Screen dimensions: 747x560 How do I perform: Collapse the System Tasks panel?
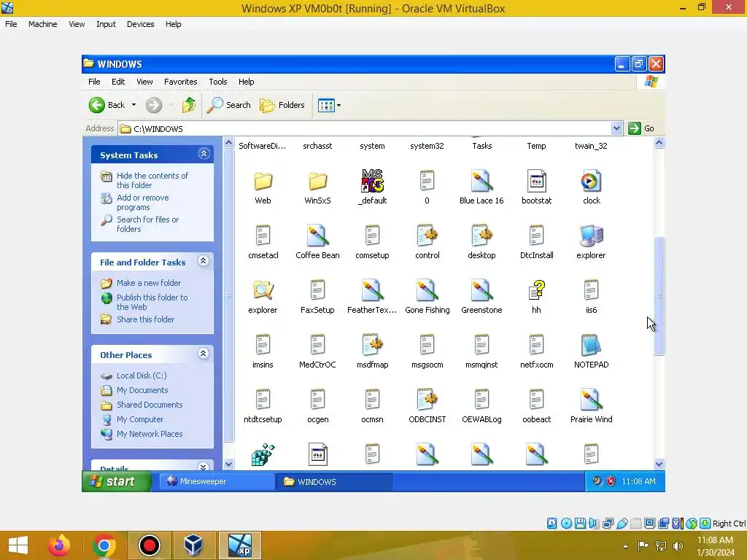(204, 154)
